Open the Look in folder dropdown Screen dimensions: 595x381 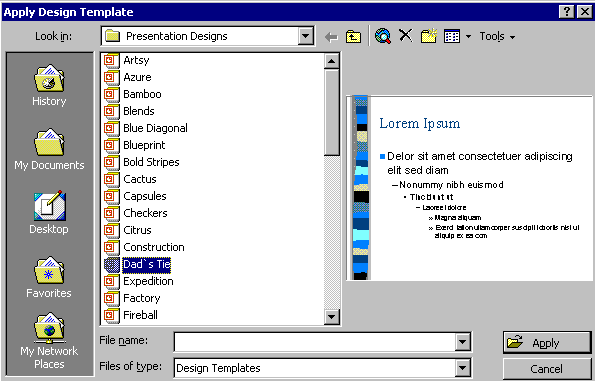(x=305, y=36)
